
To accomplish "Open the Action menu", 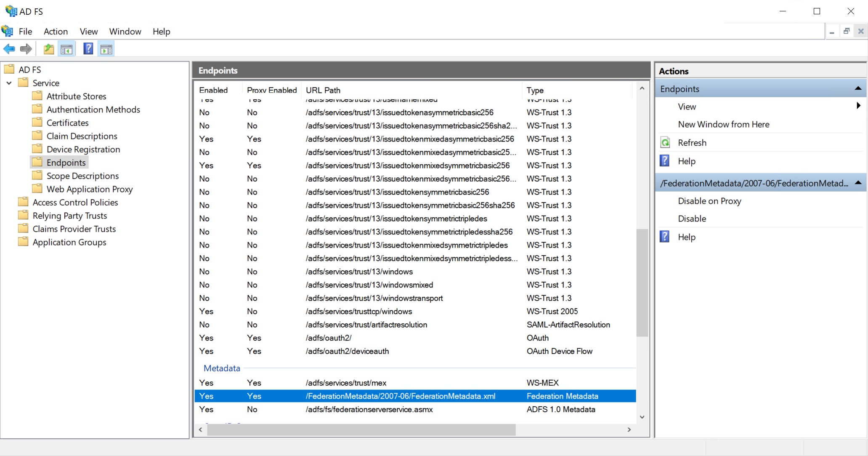I will coord(56,32).
